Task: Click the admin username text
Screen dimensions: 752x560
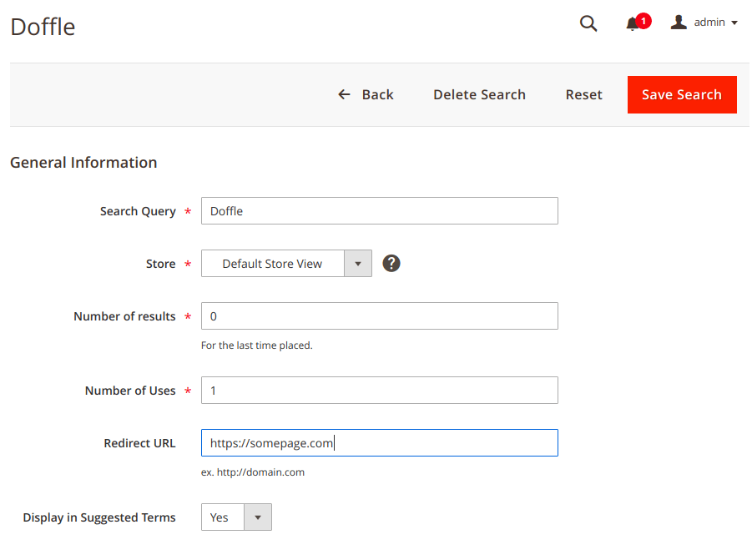Action: [x=709, y=23]
